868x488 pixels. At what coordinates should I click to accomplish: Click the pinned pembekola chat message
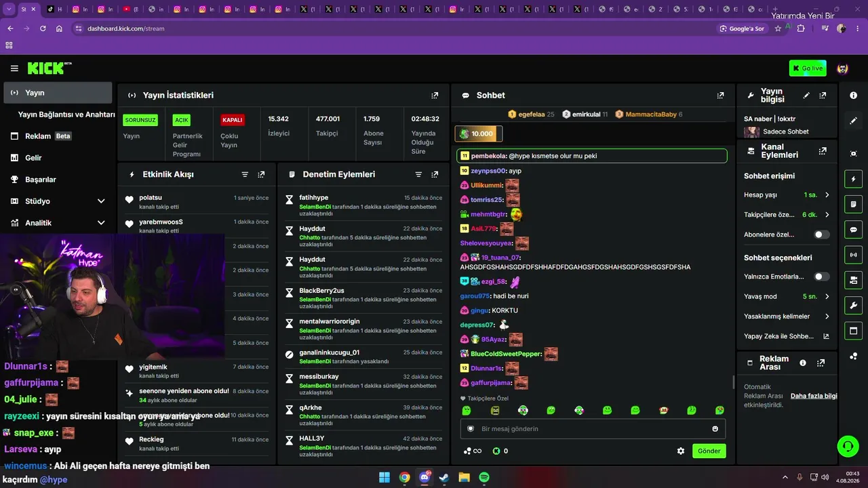coord(591,156)
